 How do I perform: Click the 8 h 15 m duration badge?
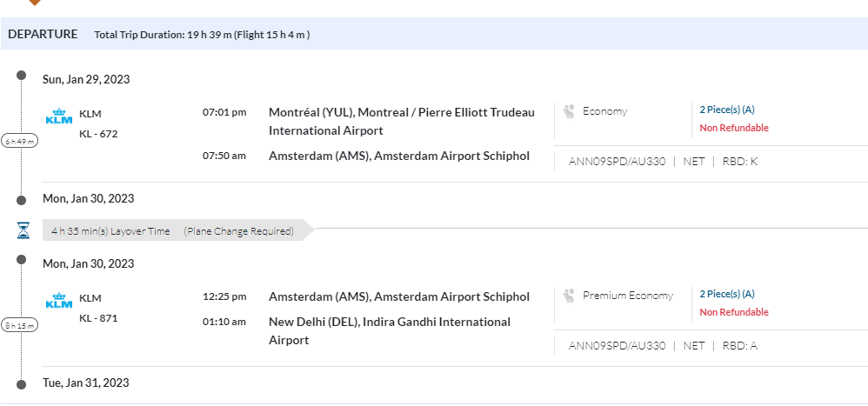tap(20, 325)
